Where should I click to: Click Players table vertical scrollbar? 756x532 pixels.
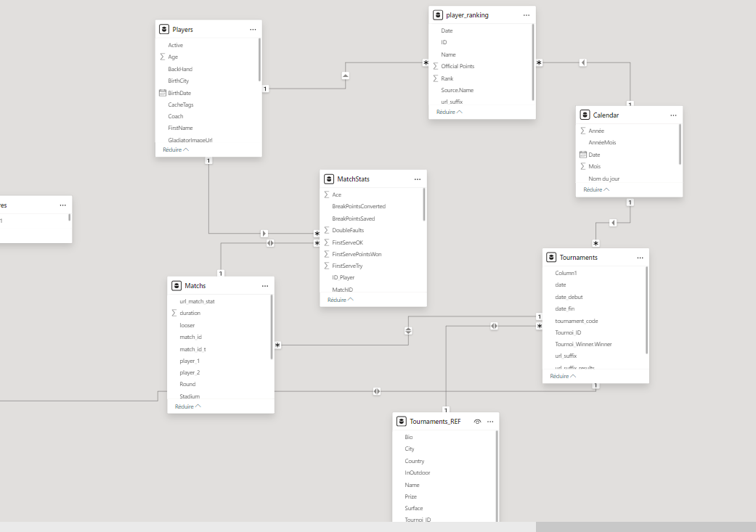[259, 60]
